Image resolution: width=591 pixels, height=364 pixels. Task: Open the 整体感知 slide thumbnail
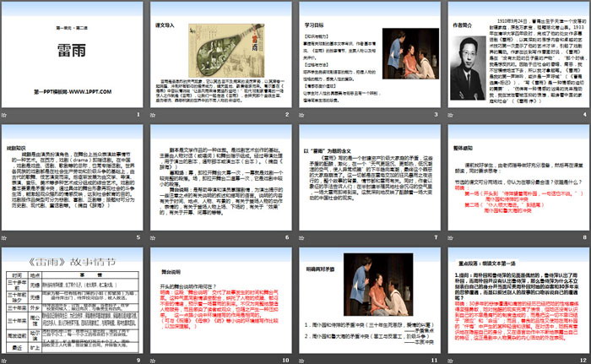coord(515,182)
